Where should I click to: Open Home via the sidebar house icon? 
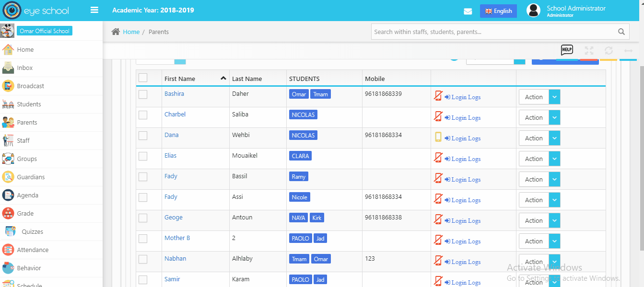click(x=8, y=49)
